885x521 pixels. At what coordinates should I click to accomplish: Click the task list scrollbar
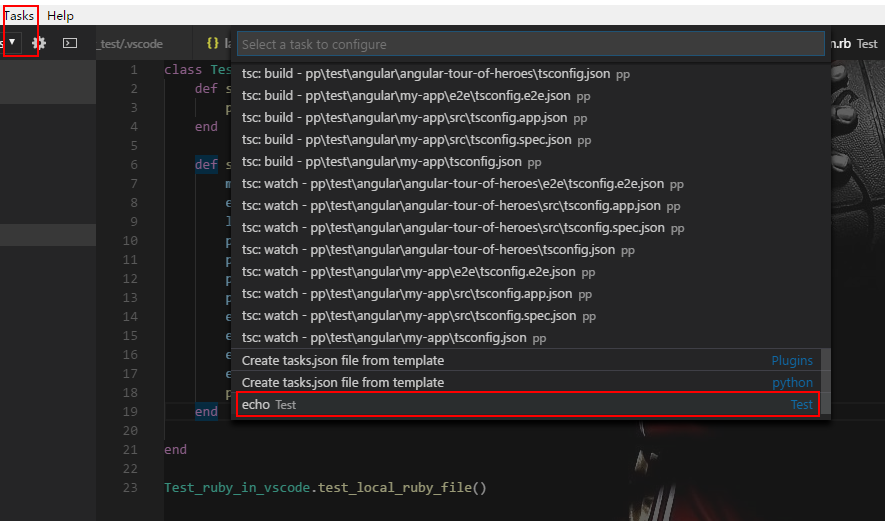click(825, 381)
